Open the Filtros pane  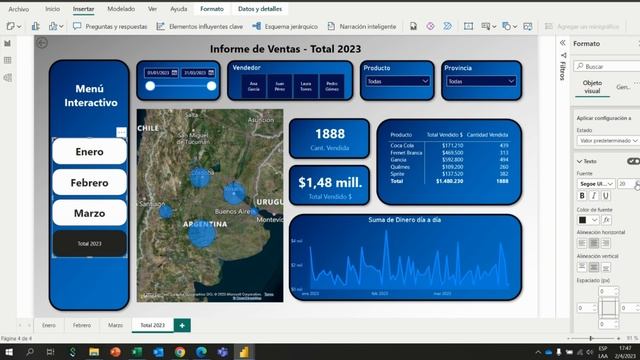(563, 67)
